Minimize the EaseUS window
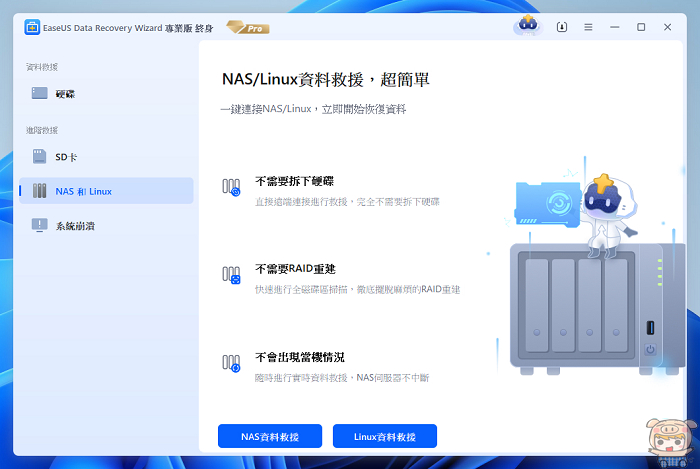 pyautogui.click(x=614, y=27)
